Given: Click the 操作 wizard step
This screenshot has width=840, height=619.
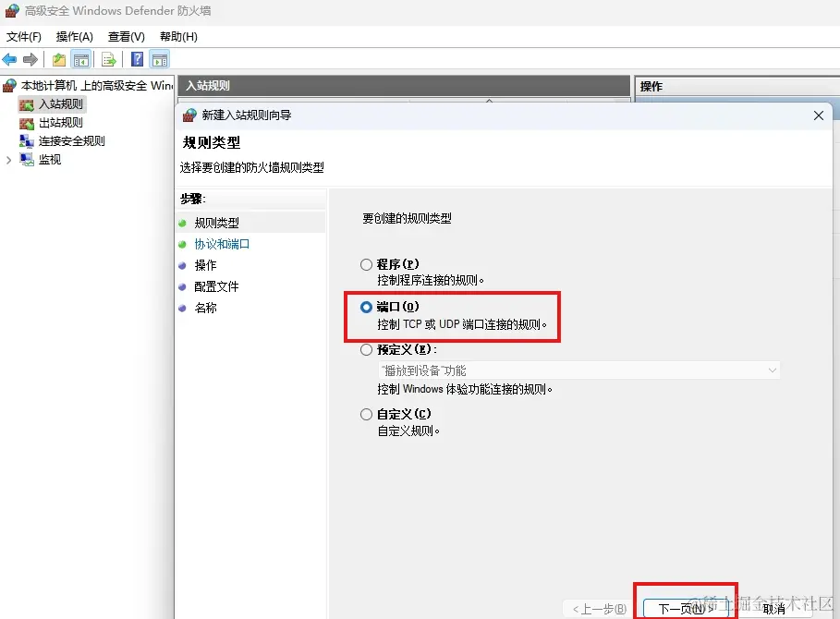Looking at the screenshot, I should [205, 265].
